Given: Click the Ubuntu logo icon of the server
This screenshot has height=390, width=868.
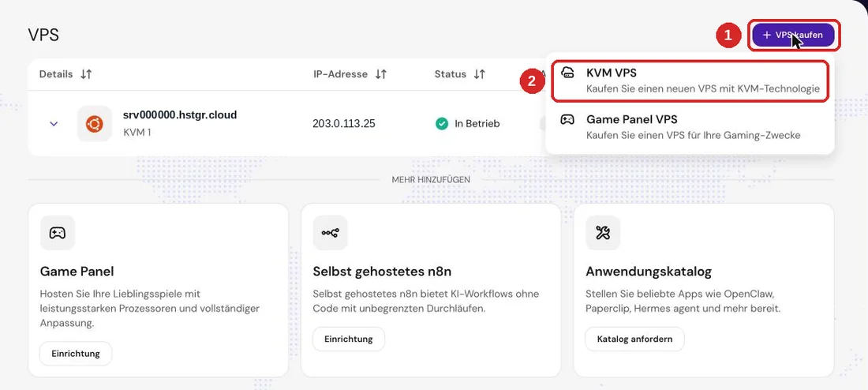Looking at the screenshot, I should pyautogui.click(x=94, y=123).
